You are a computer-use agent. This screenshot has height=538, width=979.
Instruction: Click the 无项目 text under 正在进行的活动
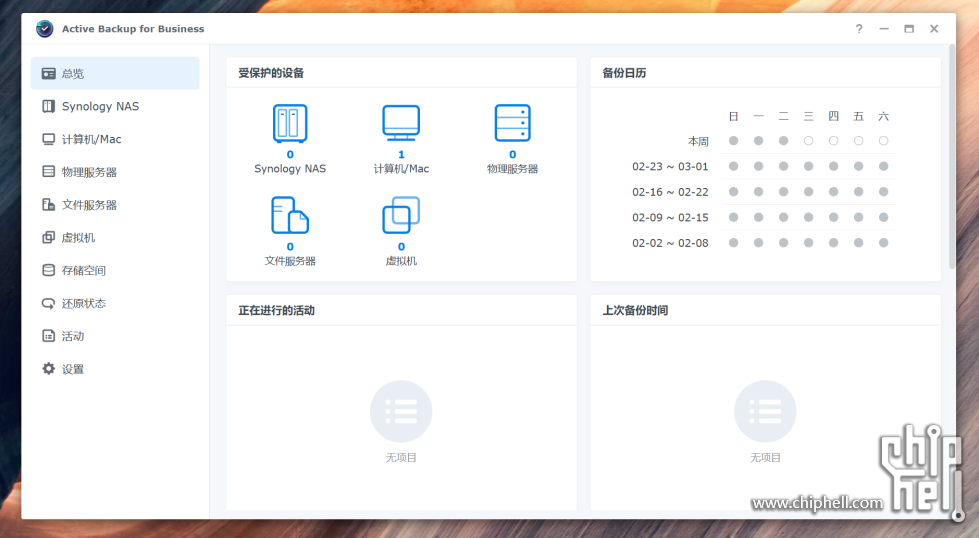(401, 457)
